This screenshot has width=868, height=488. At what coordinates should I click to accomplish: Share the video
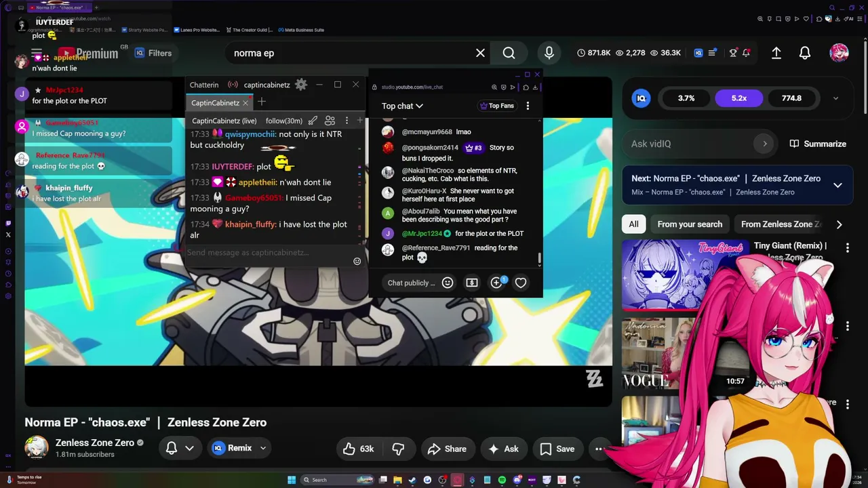pos(447,449)
